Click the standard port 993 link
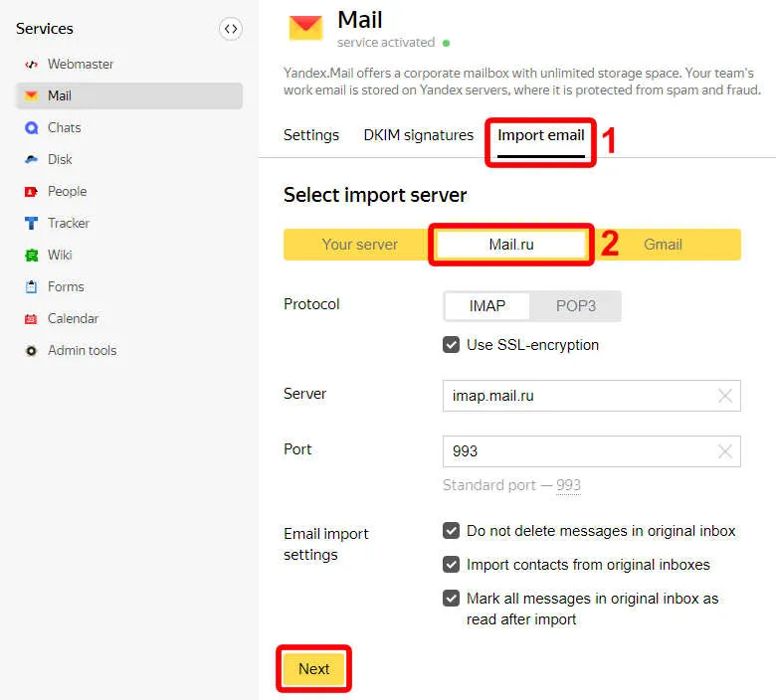The image size is (776, 700). pyautogui.click(x=568, y=485)
